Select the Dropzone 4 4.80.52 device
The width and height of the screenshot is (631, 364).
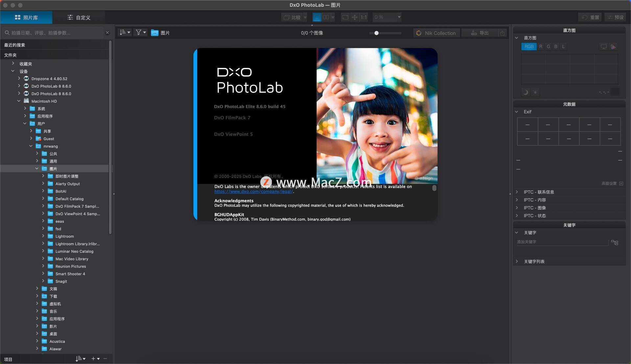pos(49,79)
